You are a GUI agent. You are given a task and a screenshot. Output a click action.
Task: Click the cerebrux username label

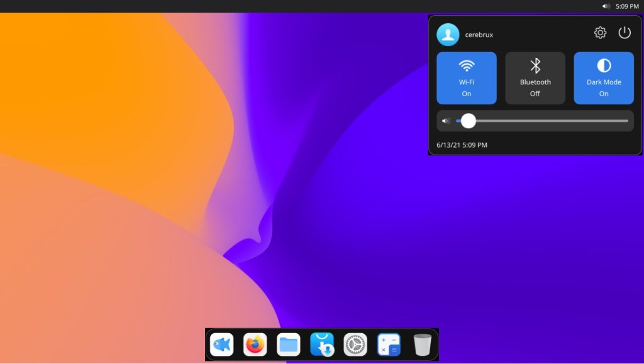pos(479,35)
